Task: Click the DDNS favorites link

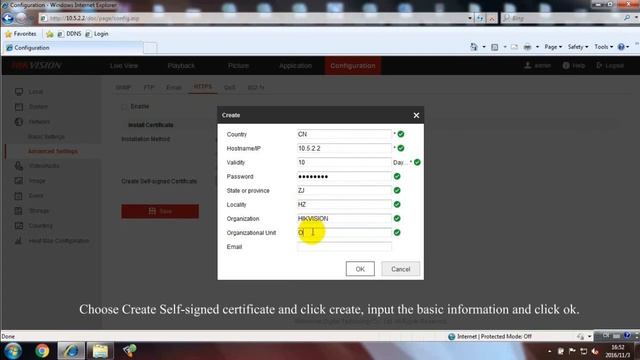Action: (69, 34)
